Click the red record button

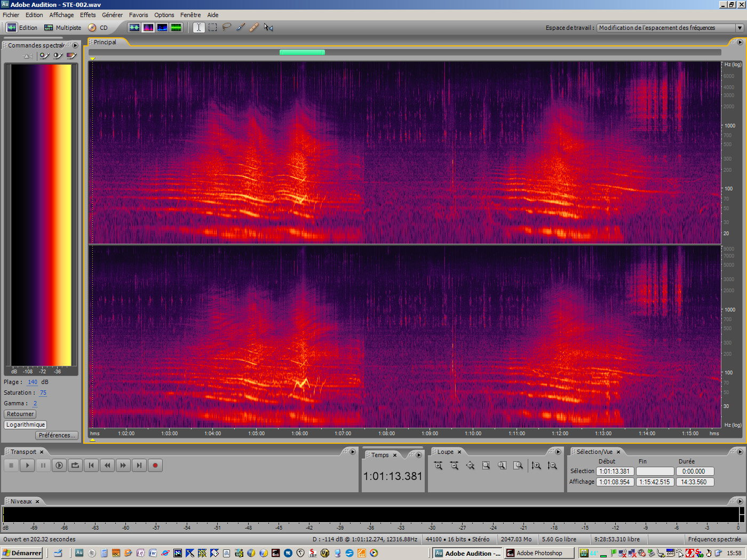[x=155, y=465]
